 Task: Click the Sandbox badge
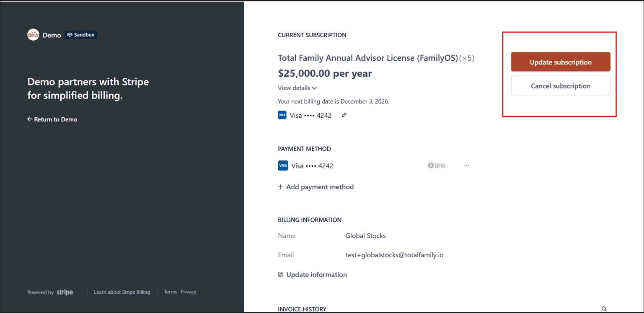coord(81,35)
